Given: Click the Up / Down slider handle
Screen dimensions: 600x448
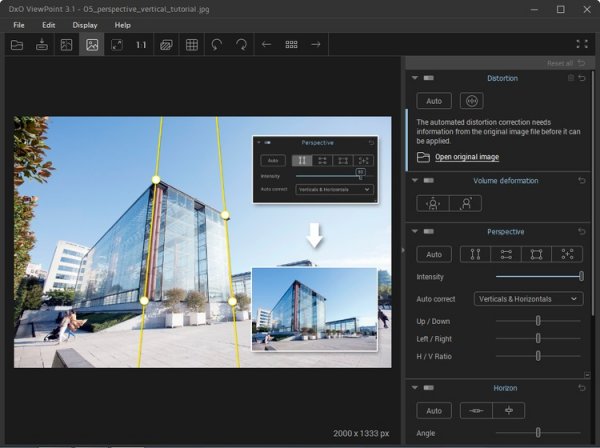Looking at the screenshot, I should coord(538,321).
